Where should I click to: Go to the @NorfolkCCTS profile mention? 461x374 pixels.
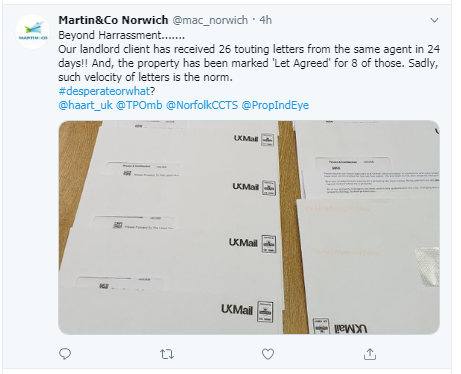[x=202, y=105]
